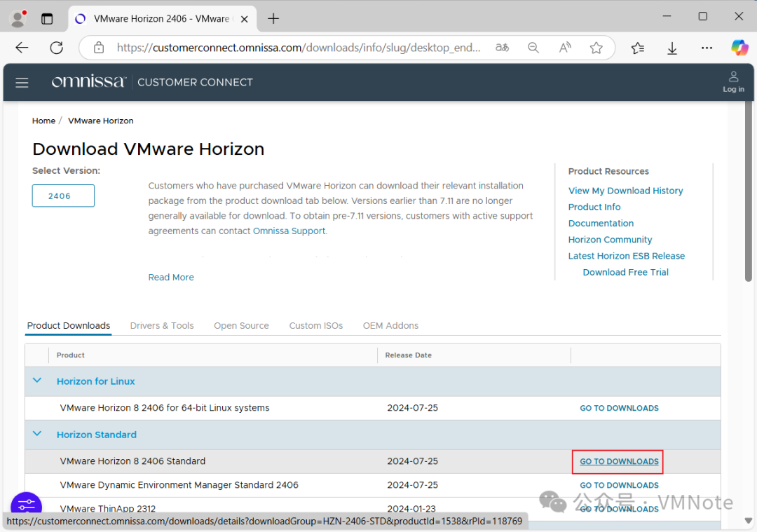The height and width of the screenshot is (532, 757).
Task: Select the Product Downloads tab
Action: pyautogui.click(x=69, y=325)
